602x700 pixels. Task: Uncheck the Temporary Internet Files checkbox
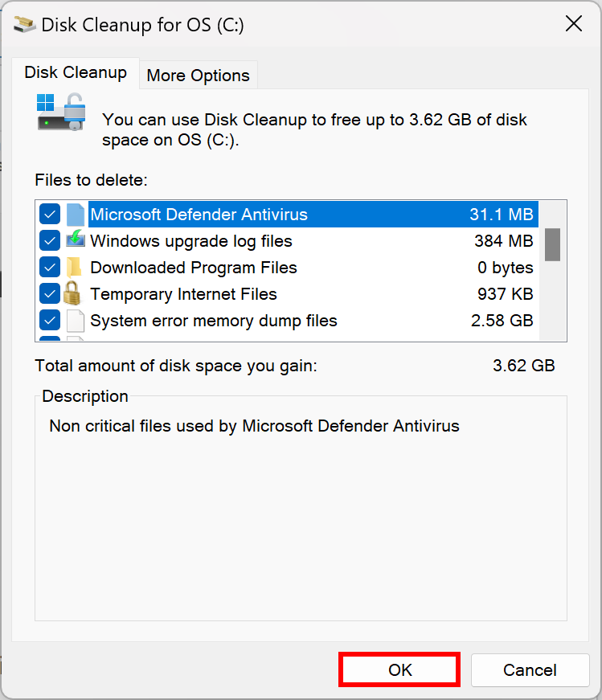[x=50, y=294]
